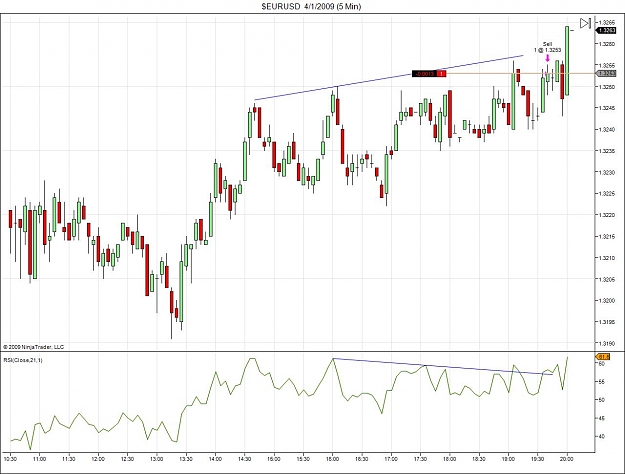Click the scroll-to-latest-bar arrow icon
The image size is (625, 474).
coord(585,24)
